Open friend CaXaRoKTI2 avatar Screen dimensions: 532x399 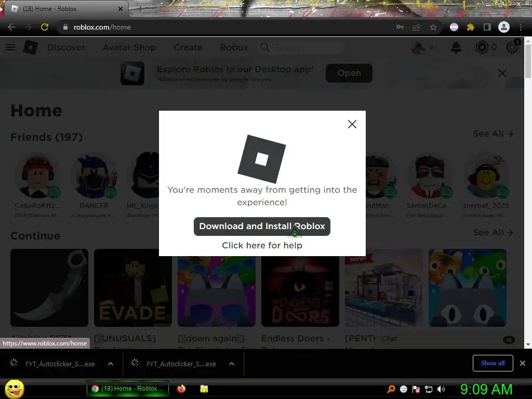pos(37,177)
